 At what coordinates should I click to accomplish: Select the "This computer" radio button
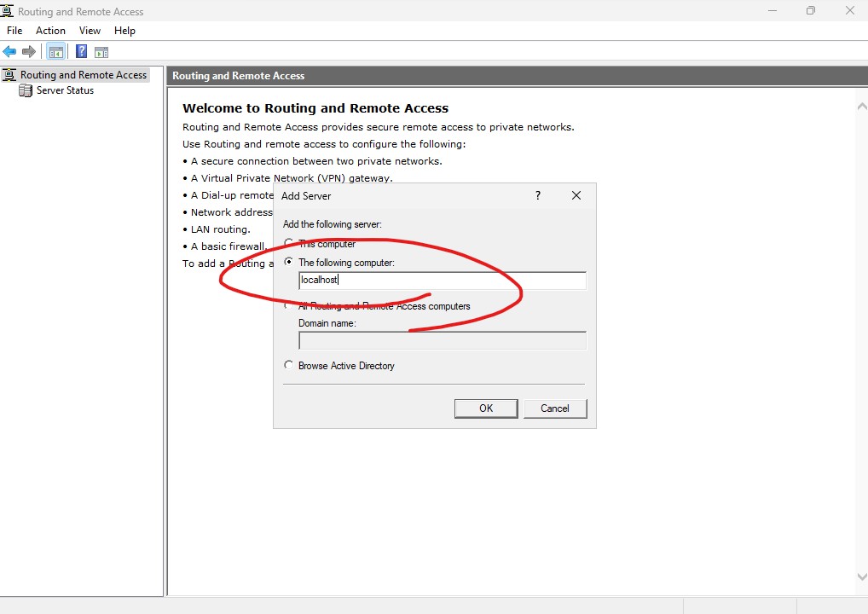coord(288,244)
